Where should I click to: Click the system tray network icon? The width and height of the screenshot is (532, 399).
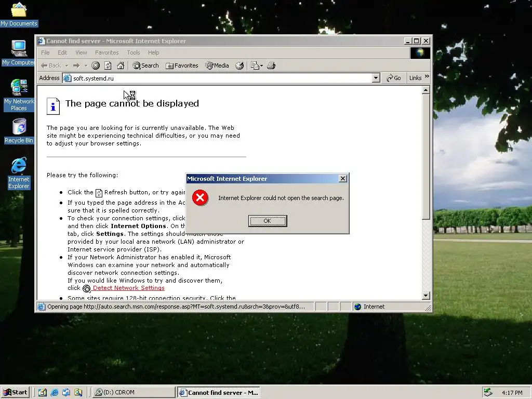coord(488,392)
